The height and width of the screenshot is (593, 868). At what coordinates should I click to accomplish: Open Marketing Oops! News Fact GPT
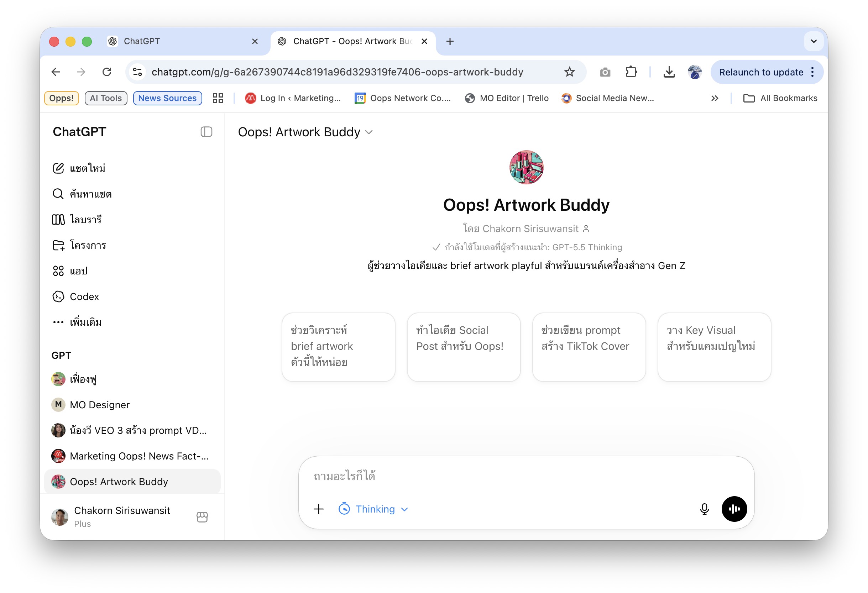pyautogui.click(x=132, y=456)
